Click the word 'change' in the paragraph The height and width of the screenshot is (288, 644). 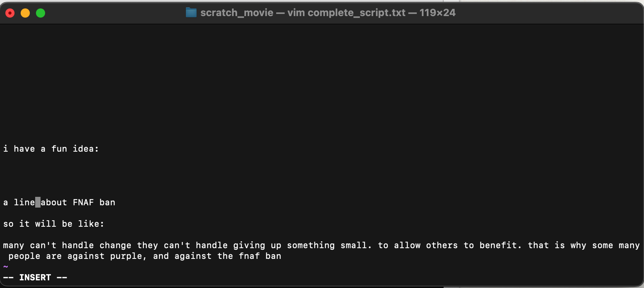coord(115,245)
